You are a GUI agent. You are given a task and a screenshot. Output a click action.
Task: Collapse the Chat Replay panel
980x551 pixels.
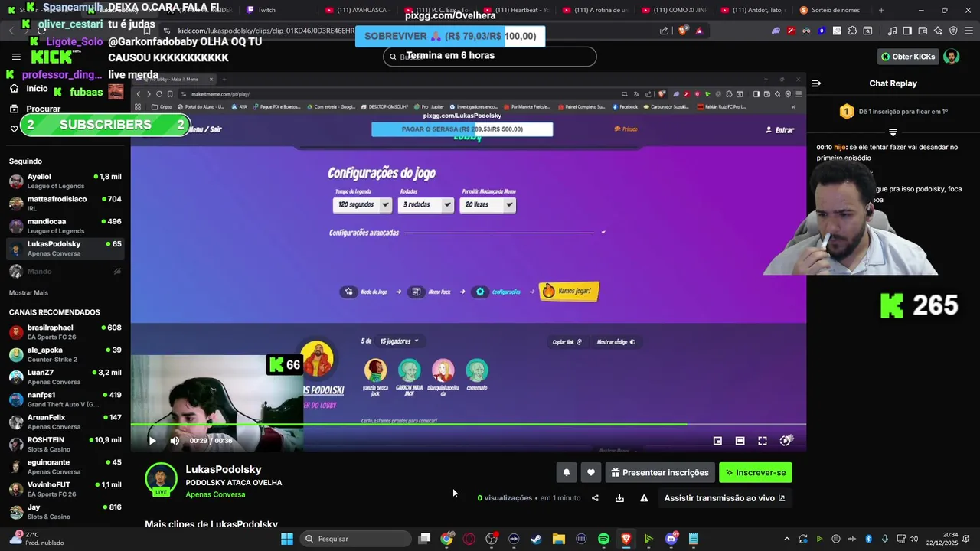point(816,83)
